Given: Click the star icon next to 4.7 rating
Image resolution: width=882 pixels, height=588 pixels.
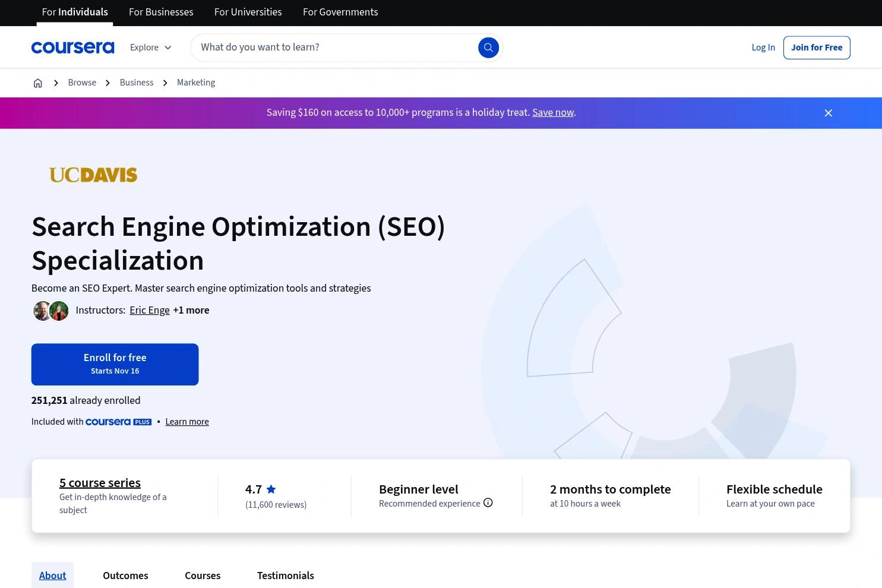Looking at the screenshot, I should pos(271,488).
